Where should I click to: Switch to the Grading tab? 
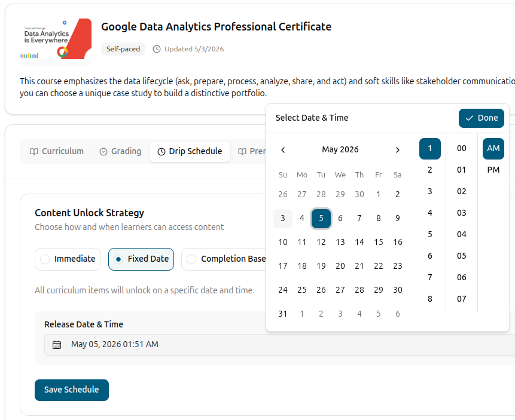(120, 151)
